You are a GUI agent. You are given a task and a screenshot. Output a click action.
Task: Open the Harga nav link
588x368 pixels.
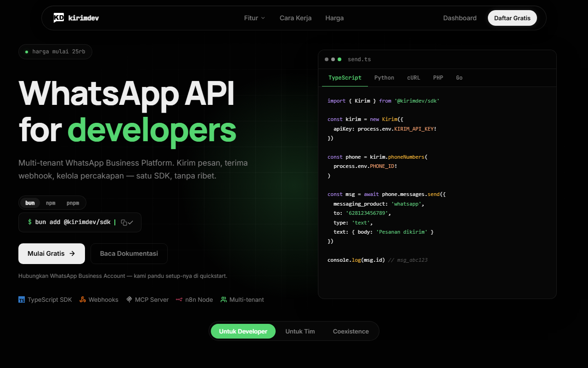click(334, 18)
